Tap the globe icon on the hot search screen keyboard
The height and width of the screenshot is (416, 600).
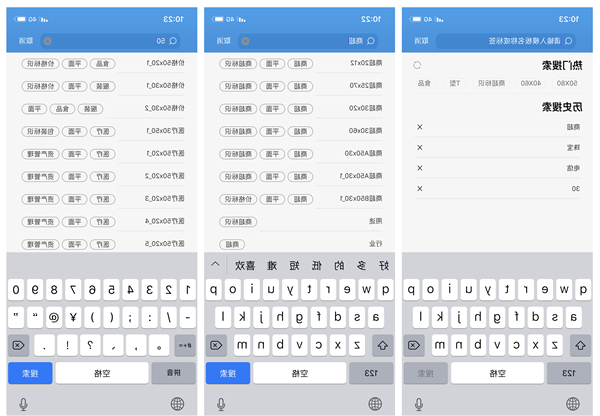573,403
